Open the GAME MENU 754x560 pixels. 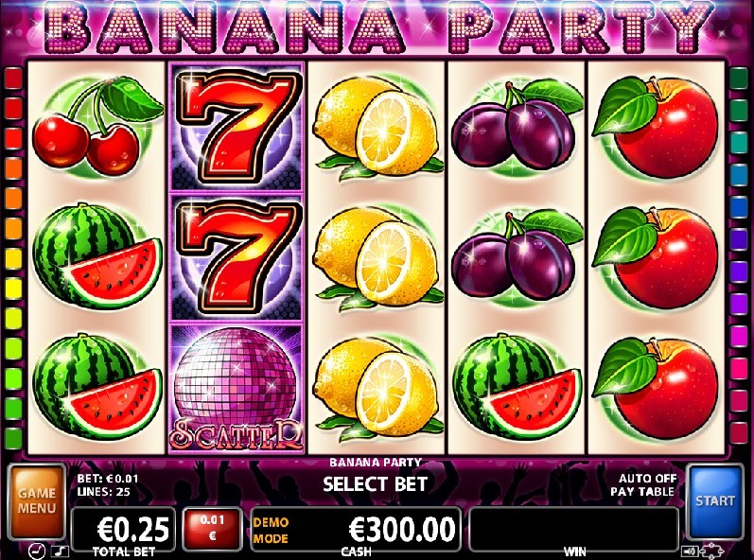[x=37, y=500]
